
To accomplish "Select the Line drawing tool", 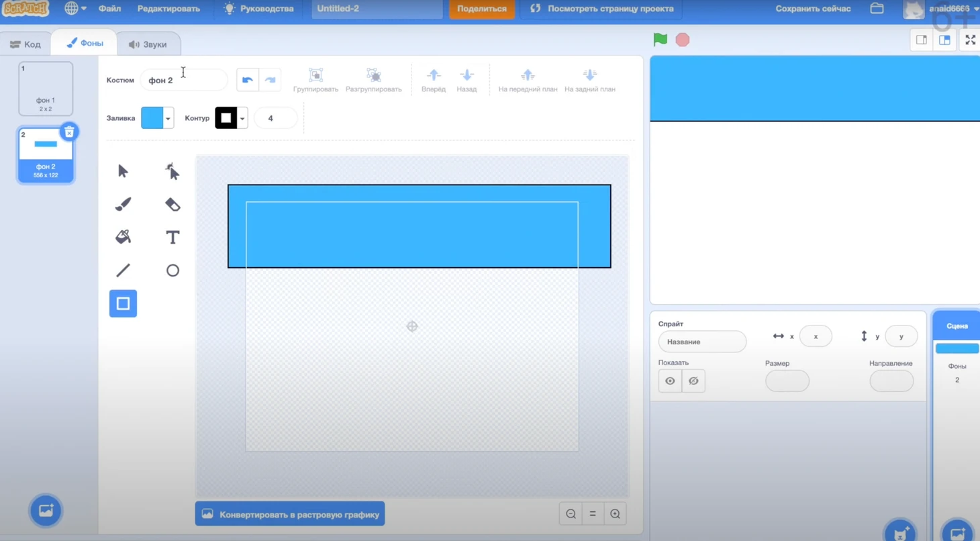I will click(123, 270).
